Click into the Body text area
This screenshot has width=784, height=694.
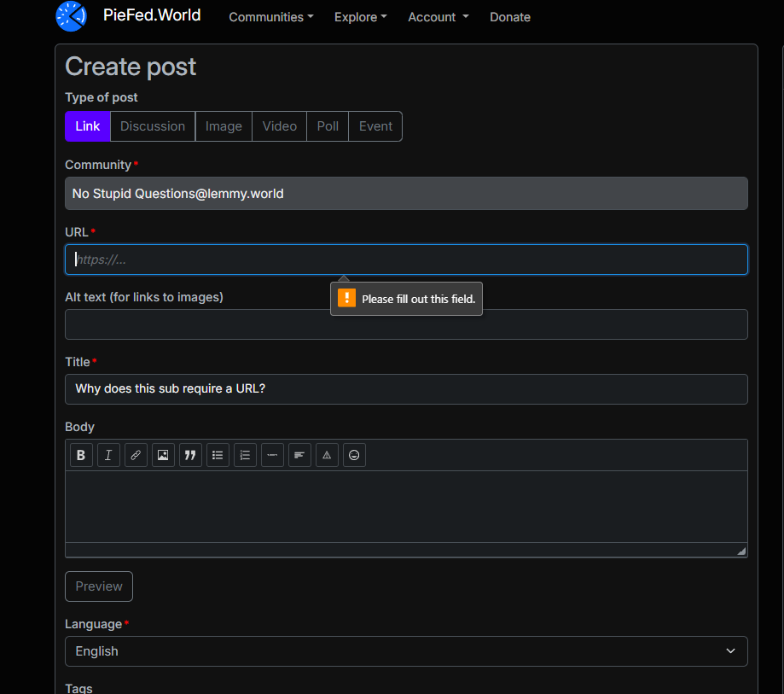(406, 506)
